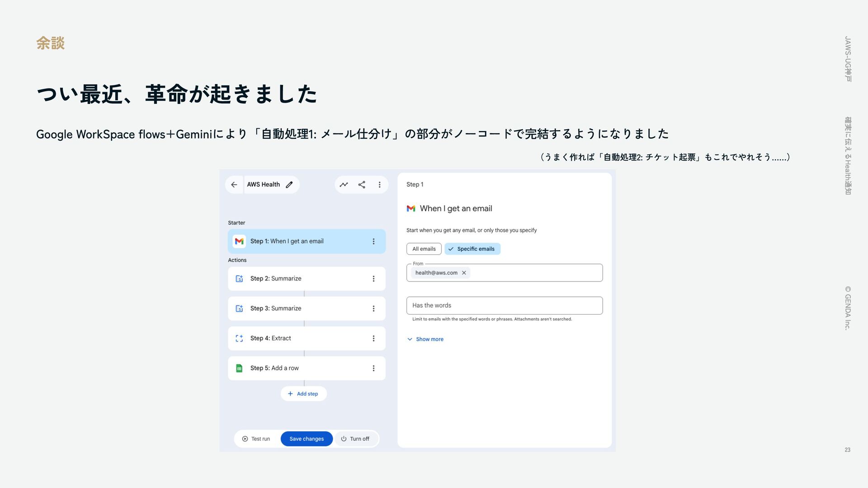Click the pencil edit name icon
This screenshot has width=868, height=488.
click(289, 185)
